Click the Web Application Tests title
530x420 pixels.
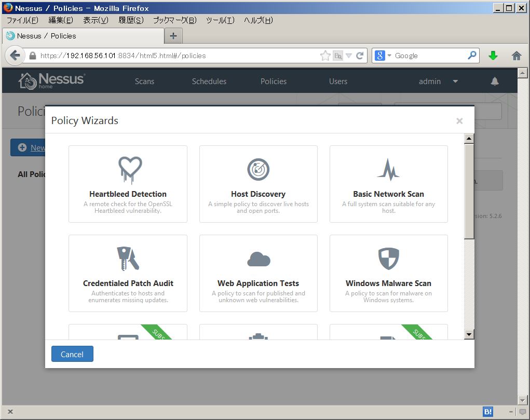tap(258, 283)
